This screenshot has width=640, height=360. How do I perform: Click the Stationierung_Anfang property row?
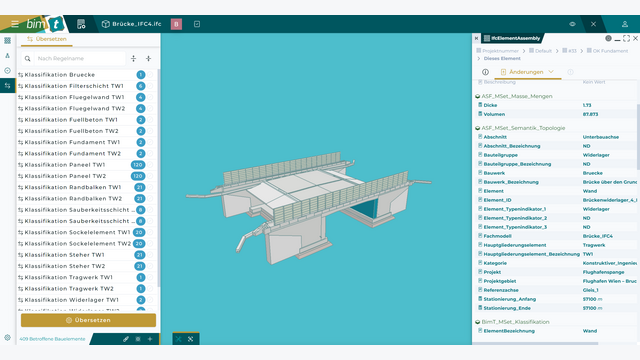(x=556, y=299)
